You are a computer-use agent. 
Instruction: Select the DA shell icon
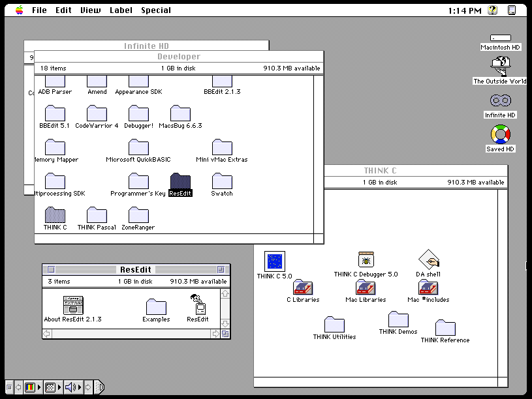[428, 259]
